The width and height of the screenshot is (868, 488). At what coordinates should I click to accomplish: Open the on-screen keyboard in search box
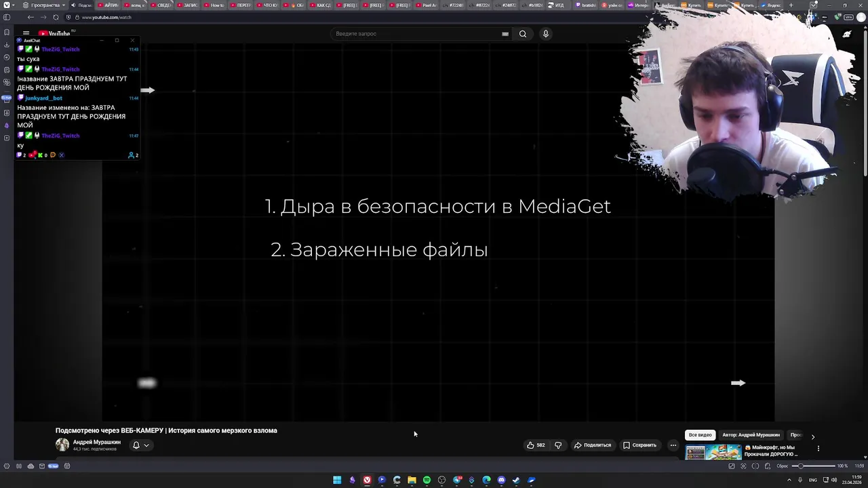pos(505,33)
